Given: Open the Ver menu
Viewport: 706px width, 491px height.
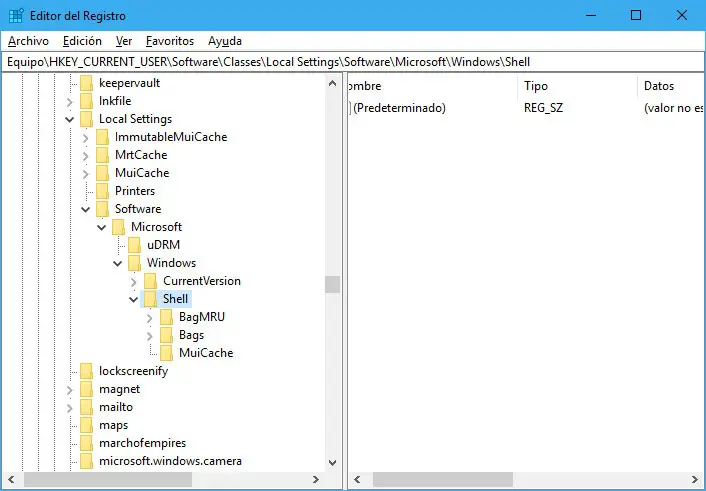Looking at the screenshot, I should (x=124, y=41).
